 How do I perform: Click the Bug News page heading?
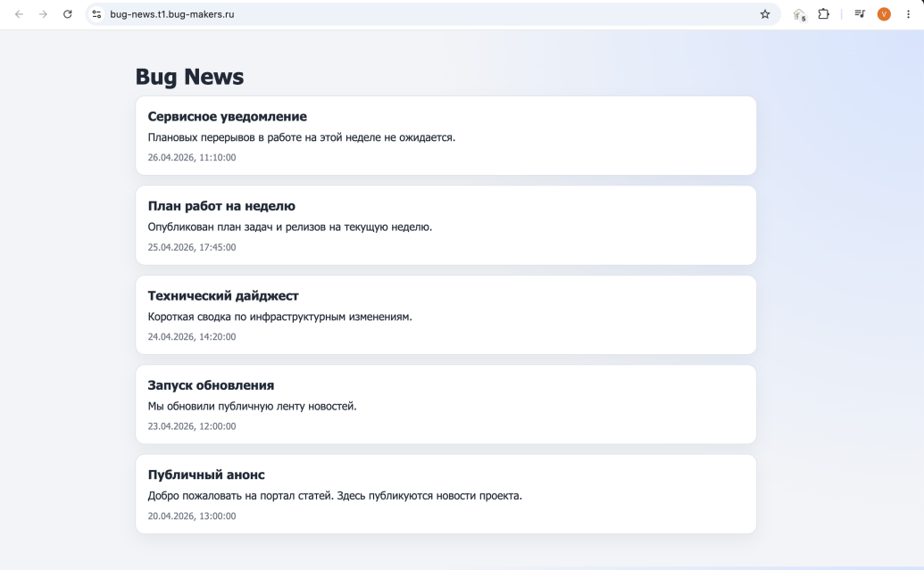pos(190,77)
